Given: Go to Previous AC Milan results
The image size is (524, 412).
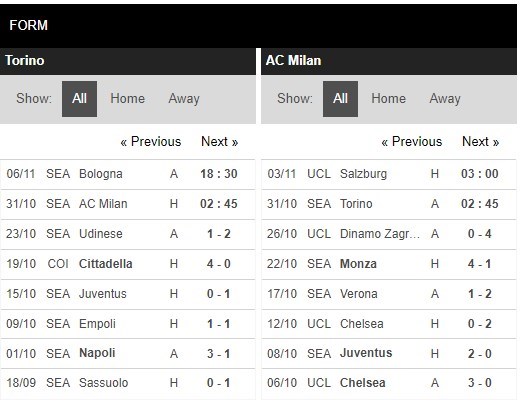Looking at the screenshot, I should tap(412, 142).
